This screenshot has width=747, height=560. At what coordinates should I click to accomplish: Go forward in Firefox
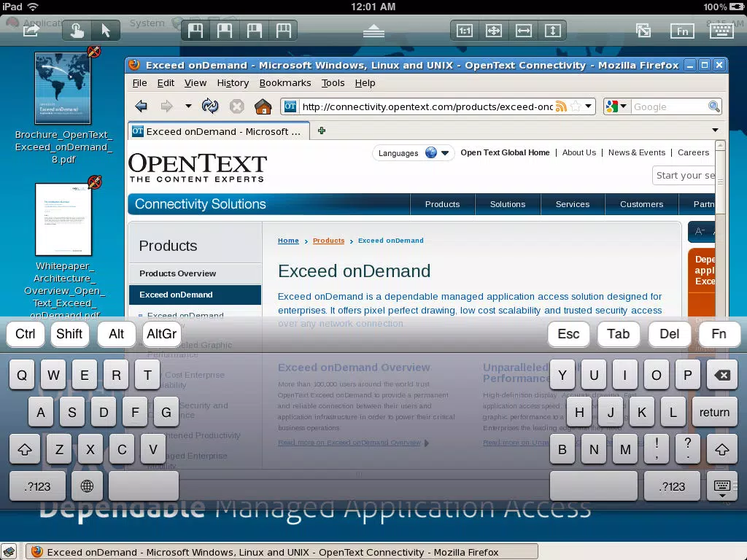166,106
